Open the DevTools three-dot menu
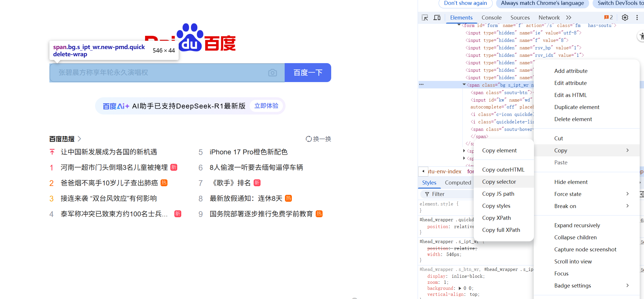 (x=637, y=18)
